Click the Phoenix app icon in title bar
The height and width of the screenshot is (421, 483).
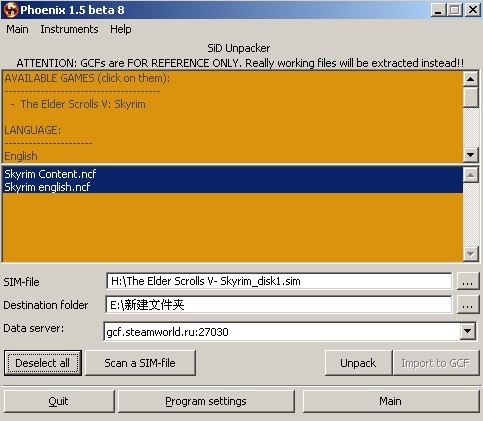10,10
